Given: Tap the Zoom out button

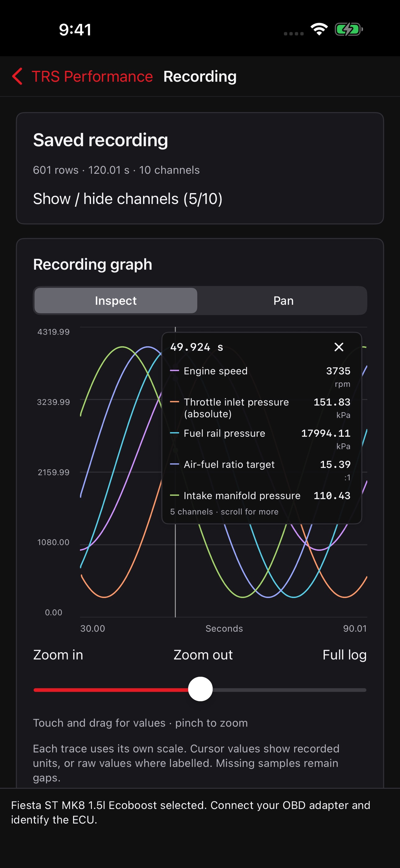Looking at the screenshot, I should coord(203,654).
